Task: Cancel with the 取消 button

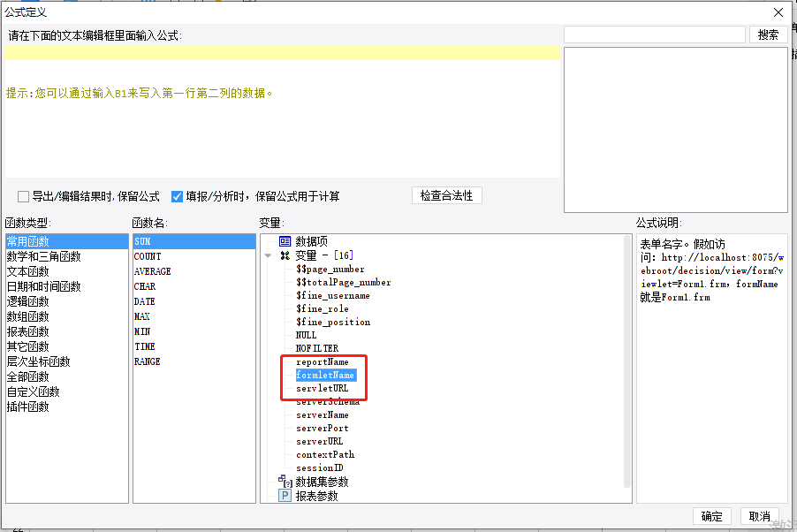Action: click(759, 516)
